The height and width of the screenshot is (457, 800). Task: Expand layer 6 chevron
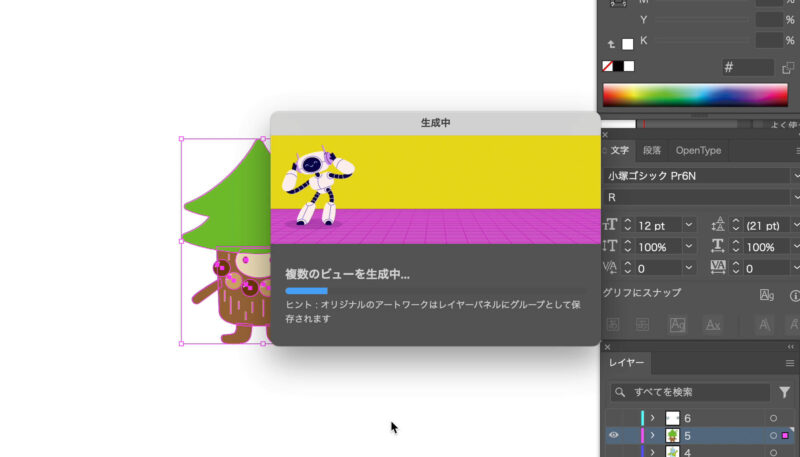[x=652, y=418]
